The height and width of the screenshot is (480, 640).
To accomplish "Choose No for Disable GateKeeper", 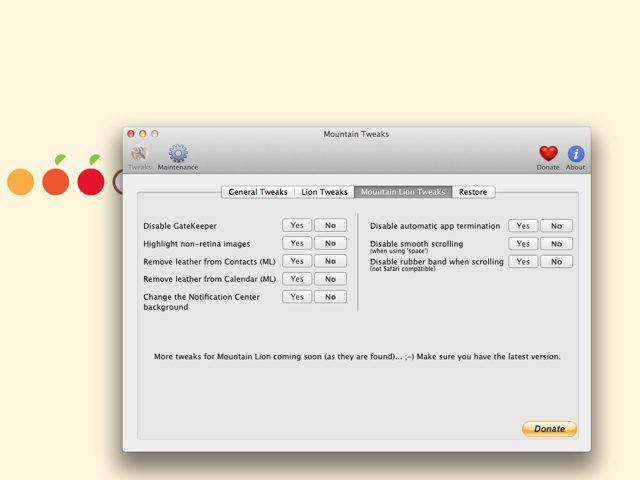I will click(x=330, y=225).
